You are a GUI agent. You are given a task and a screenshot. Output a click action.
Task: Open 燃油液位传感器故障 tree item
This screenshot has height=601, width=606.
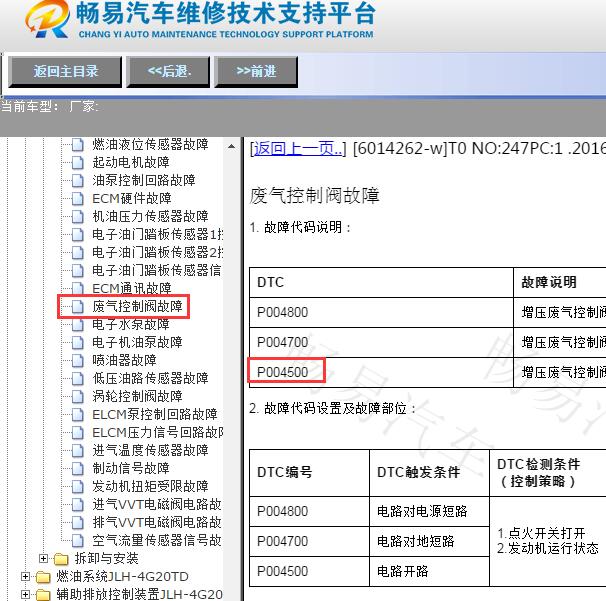click(150, 145)
